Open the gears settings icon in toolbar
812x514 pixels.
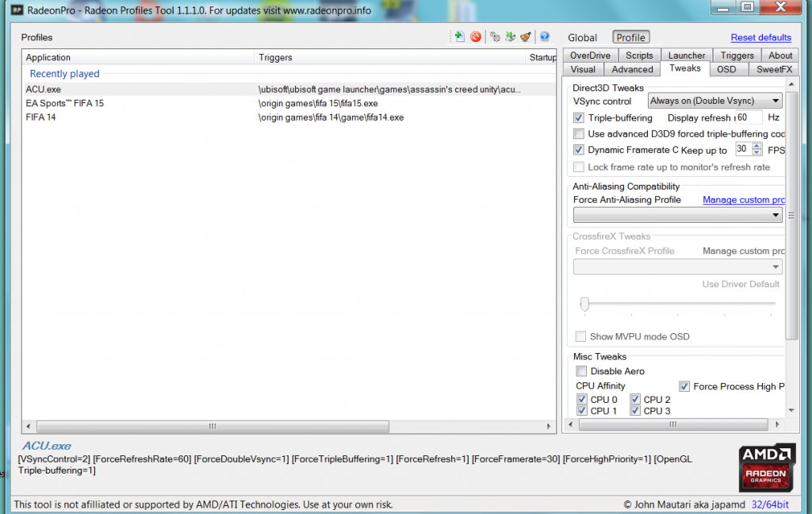pos(495,36)
